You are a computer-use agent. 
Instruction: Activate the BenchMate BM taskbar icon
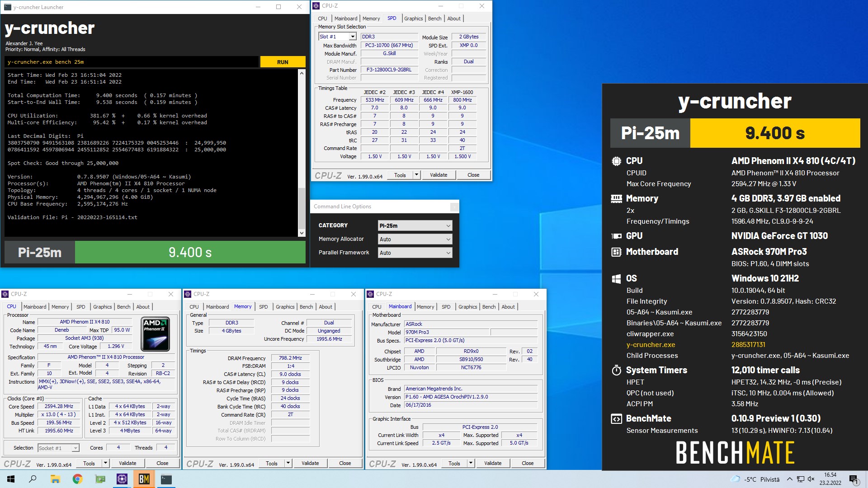point(144,479)
